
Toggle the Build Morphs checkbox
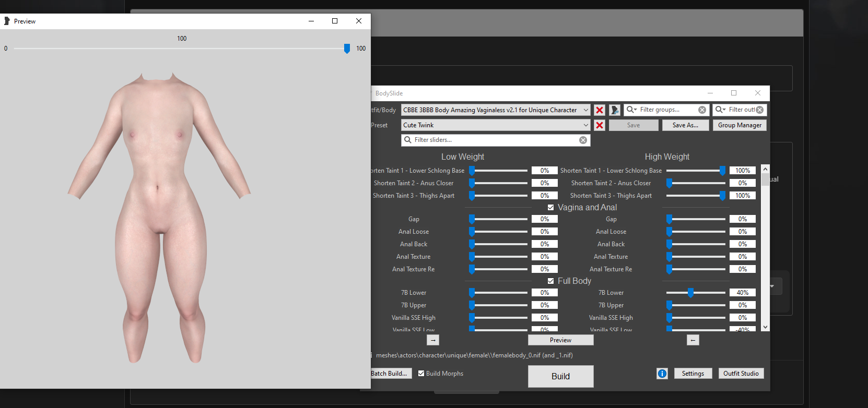tap(421, 374)
